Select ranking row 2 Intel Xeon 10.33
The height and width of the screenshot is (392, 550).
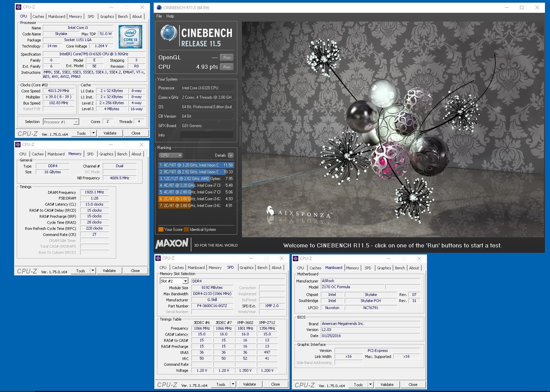(196, 172)
